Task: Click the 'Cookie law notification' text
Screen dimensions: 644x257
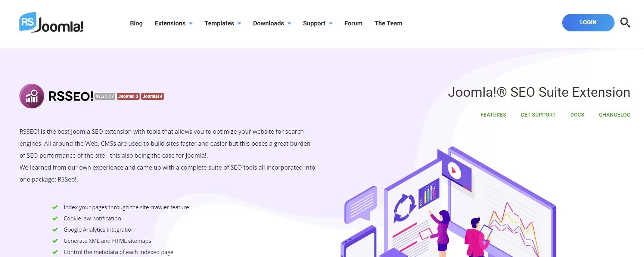Action: (x=92, y=219)
